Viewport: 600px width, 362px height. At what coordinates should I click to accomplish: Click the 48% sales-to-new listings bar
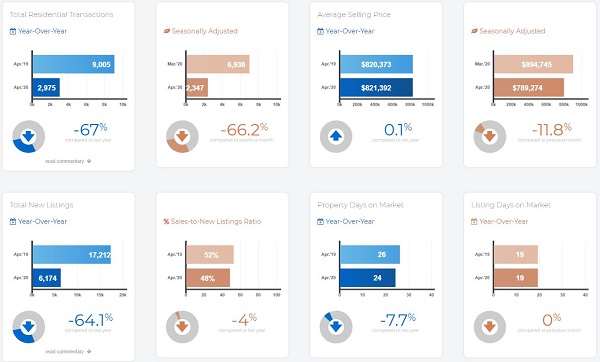(x=208, y=278)
